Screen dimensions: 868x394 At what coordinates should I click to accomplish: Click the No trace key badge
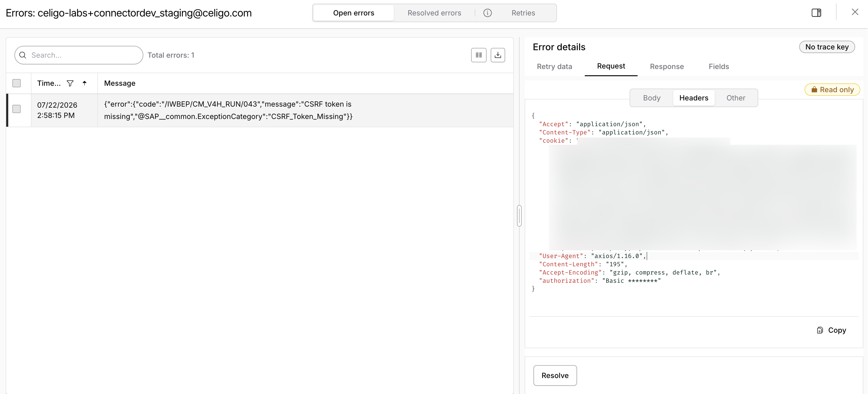827,47
